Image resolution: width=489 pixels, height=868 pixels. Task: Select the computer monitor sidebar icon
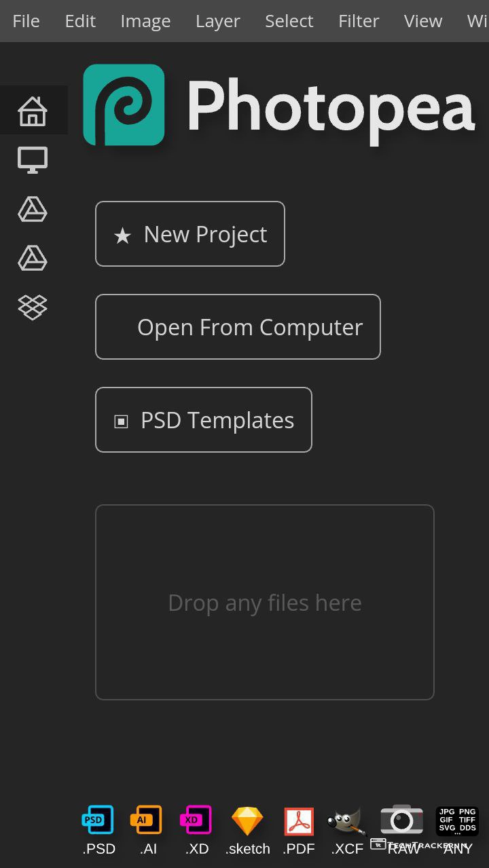coord(33,160)
